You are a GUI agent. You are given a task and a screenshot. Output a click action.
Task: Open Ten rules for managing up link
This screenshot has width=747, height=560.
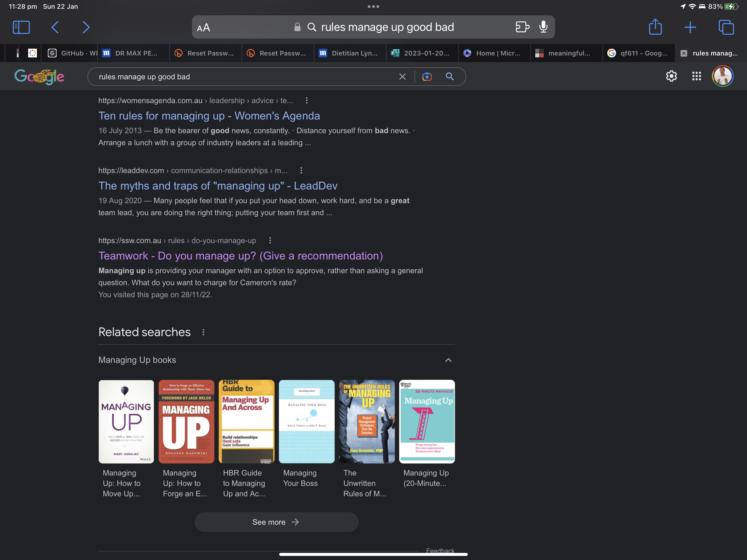209,116
